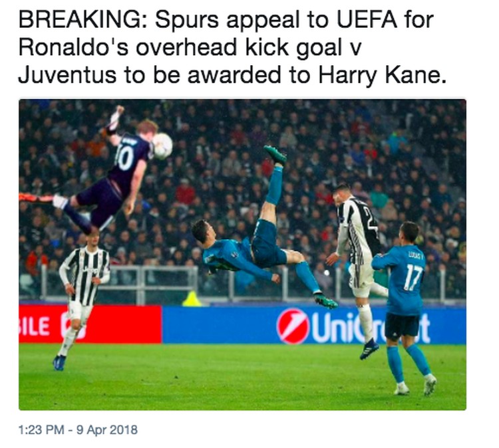Click the white boots of player number 17
This screenshot has height=448, width=499.
click(x=415, y=386)
